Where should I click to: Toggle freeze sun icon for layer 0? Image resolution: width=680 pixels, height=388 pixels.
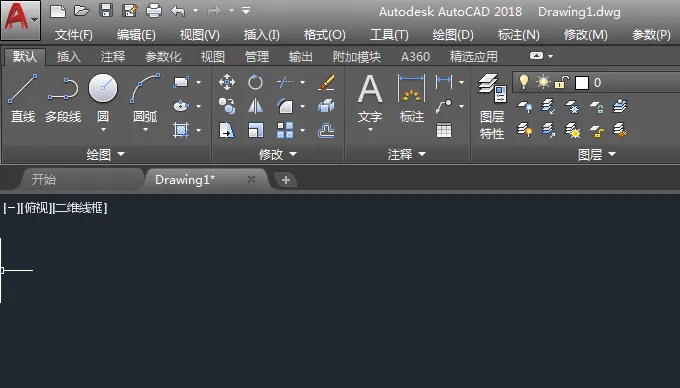pos(543,82)
